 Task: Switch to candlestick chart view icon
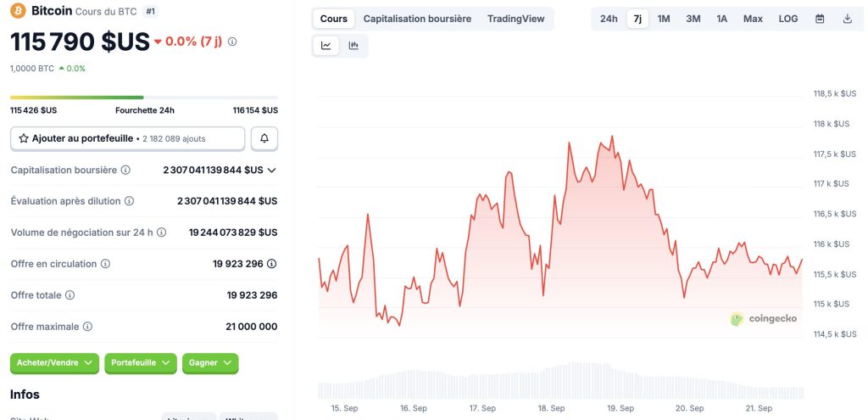point(353,46)
